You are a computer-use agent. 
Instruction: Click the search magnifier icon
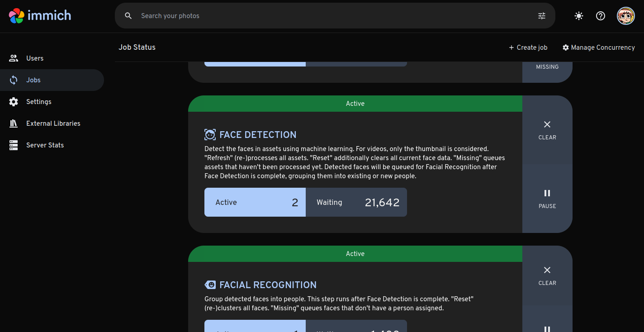coord(128,16)
